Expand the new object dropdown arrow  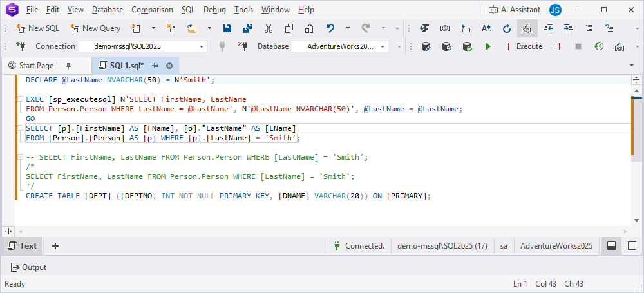(154, 28)
